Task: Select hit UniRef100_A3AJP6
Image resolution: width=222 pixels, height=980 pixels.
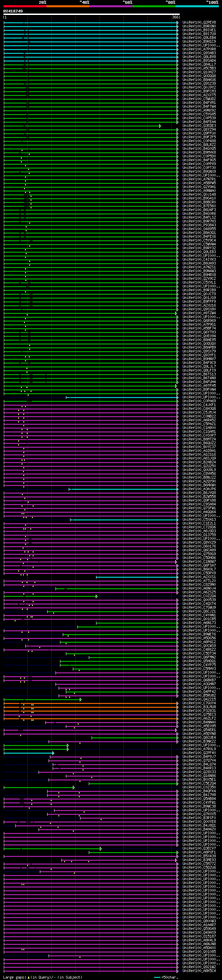Action: 199,489
